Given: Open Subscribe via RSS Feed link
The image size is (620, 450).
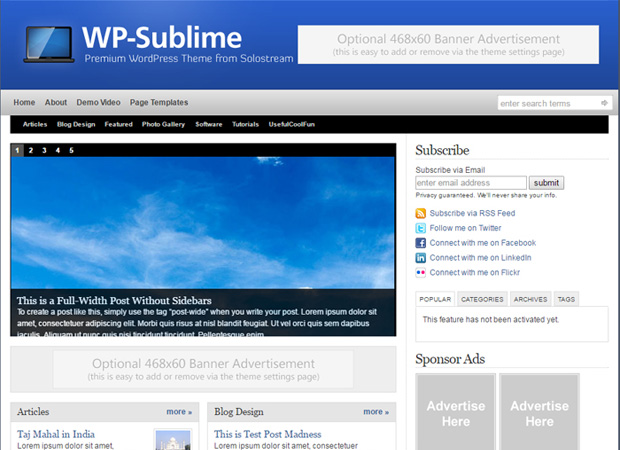Looking at the screenshot, I should click(x=473, y=213).
